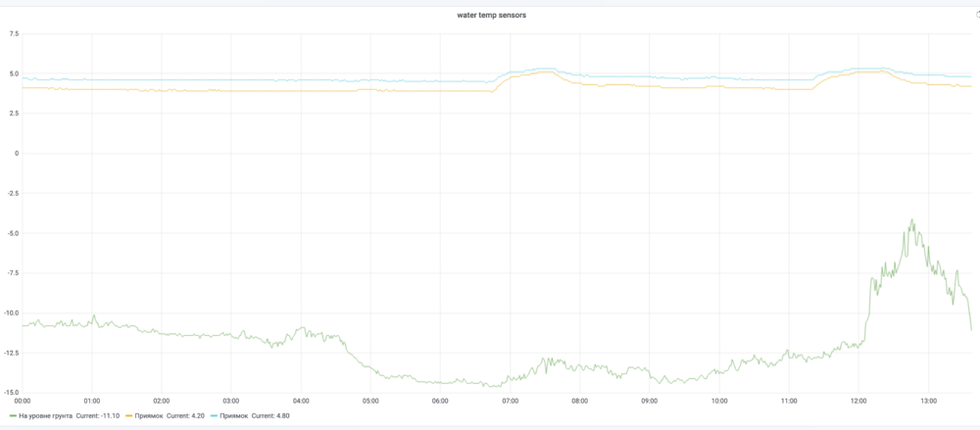980x430 pixels.
Task: Toggle the blue "Приямок" legend label
Action: pyautogui.click(x=231, y=415)
